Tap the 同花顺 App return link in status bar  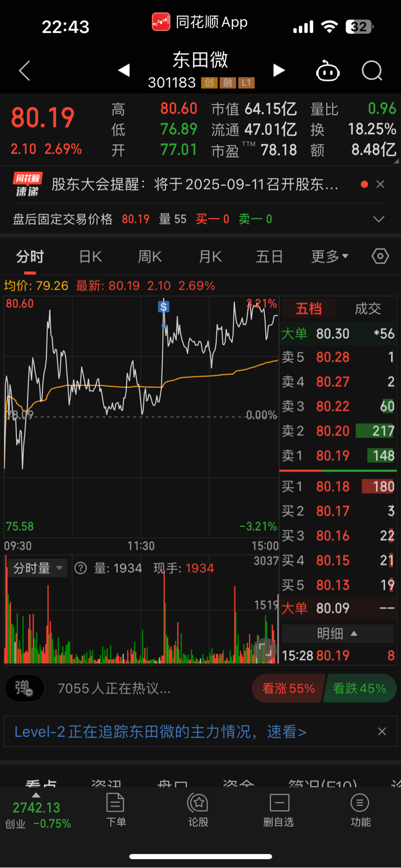(x=200, y=22)
